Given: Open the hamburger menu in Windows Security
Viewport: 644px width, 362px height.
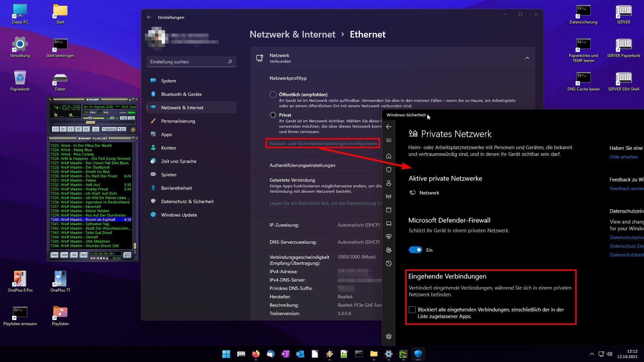Looking at the screenshot, I should click(389, 140).
